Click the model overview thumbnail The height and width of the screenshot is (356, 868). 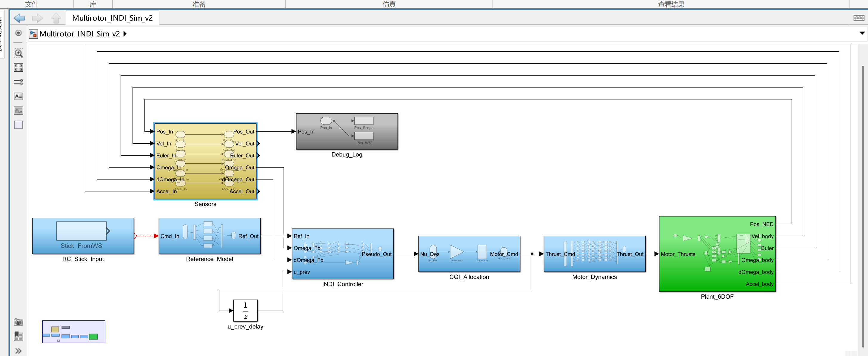74,332
